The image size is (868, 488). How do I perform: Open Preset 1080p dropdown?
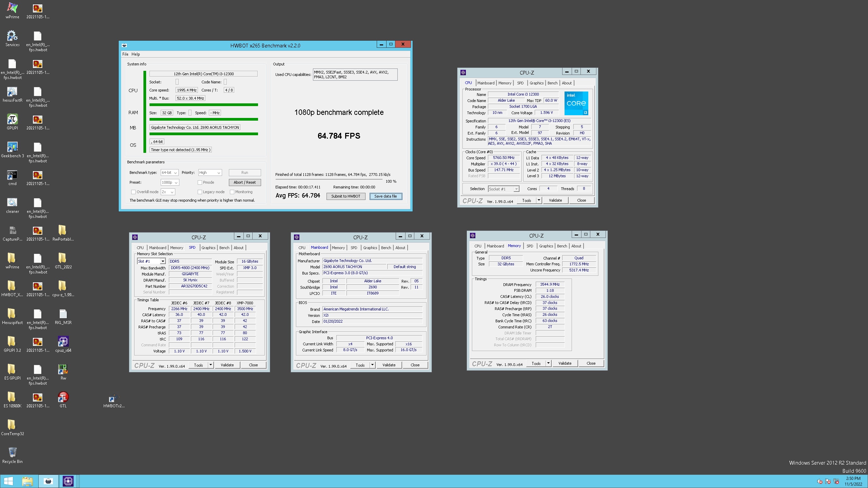(x=170, y=182)
